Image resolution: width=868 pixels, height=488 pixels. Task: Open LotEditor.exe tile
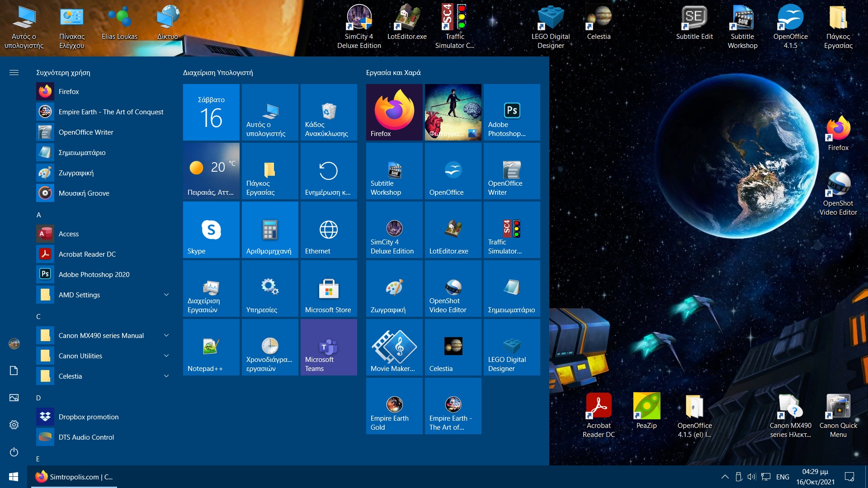pyautogui.click(x=453, y=230)
